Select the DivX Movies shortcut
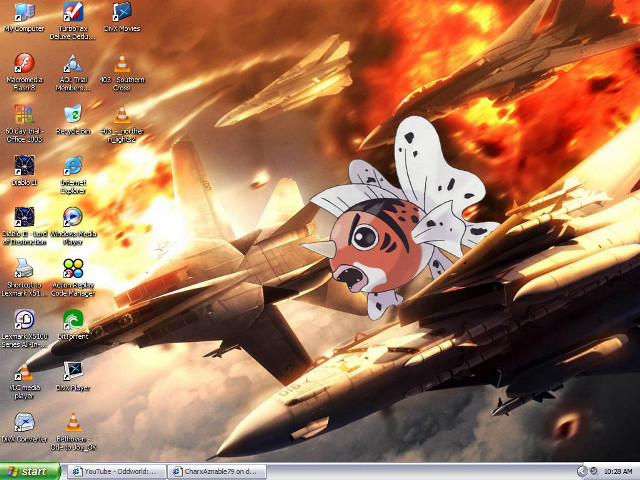Screen dimensions: 640x480 [x=122, y=17]
